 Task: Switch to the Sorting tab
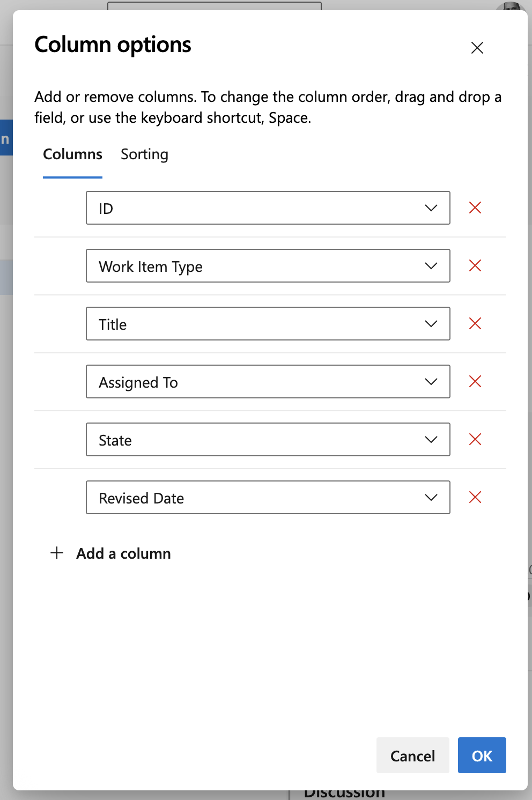(x=144, y=154)
